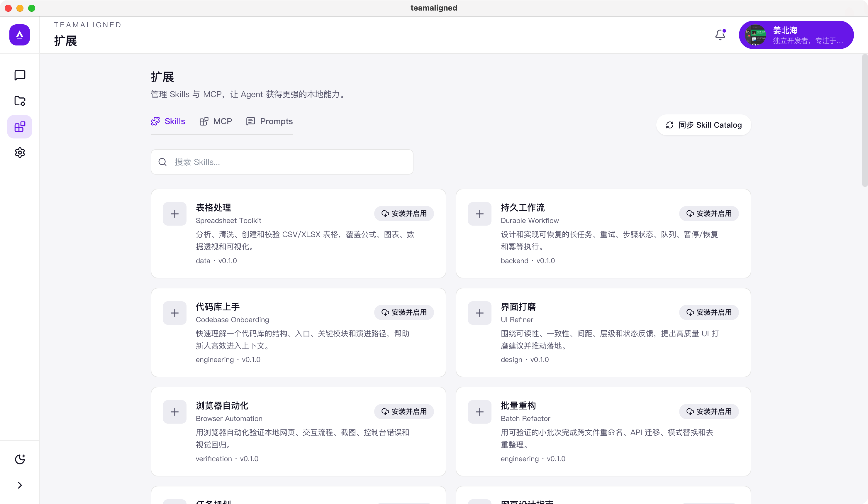The height and width of the screenshot is (504, 868).
Task: Click the plus icon for 持久工作流
Action: click(479, 214)
